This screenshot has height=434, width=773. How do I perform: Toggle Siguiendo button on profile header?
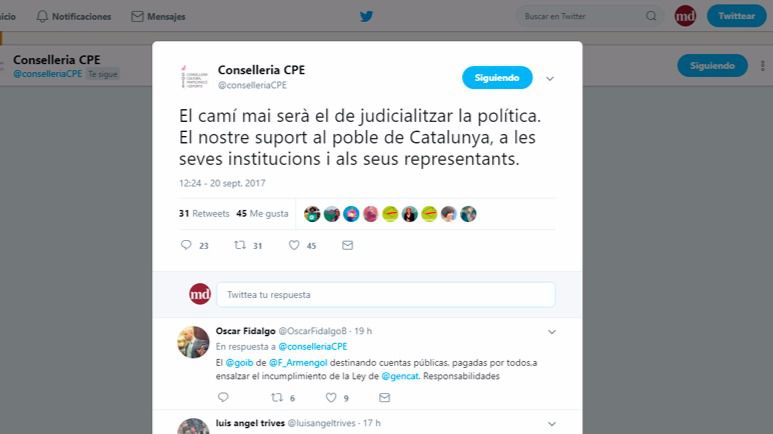pyautogui.click(x=712, y=66)
